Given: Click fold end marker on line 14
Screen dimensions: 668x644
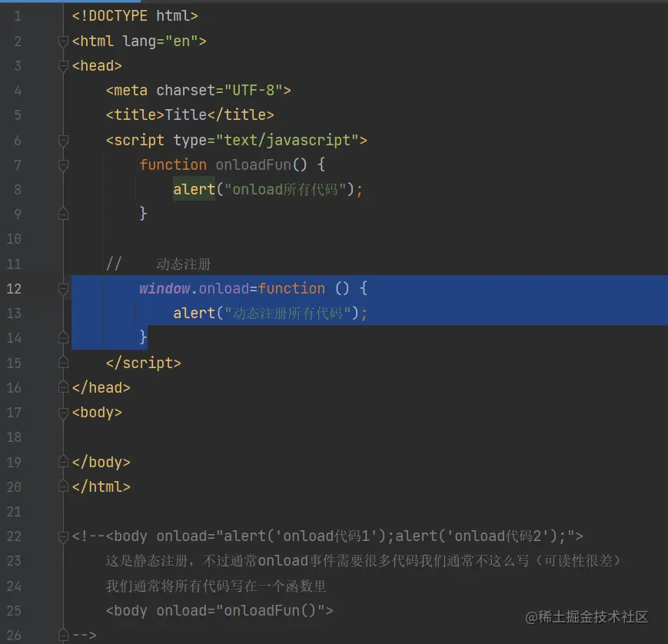Looking at the screenshot, I should [63, 338].
